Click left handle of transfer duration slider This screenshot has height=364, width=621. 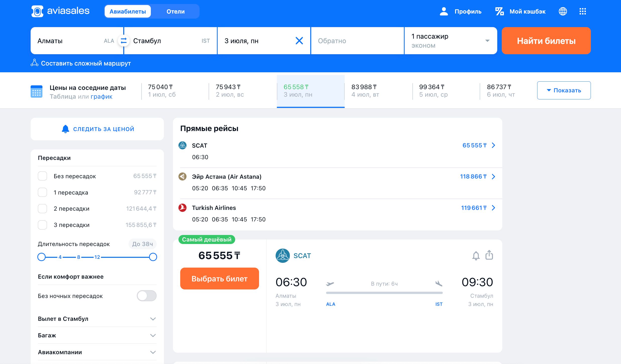41,257
